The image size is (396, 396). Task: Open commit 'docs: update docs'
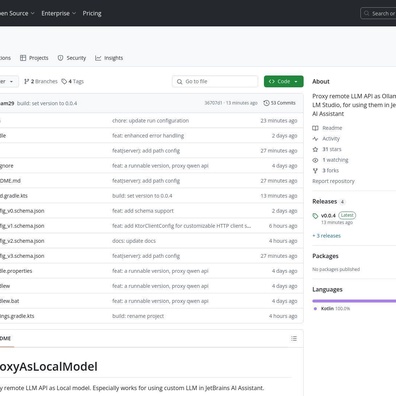134,241
